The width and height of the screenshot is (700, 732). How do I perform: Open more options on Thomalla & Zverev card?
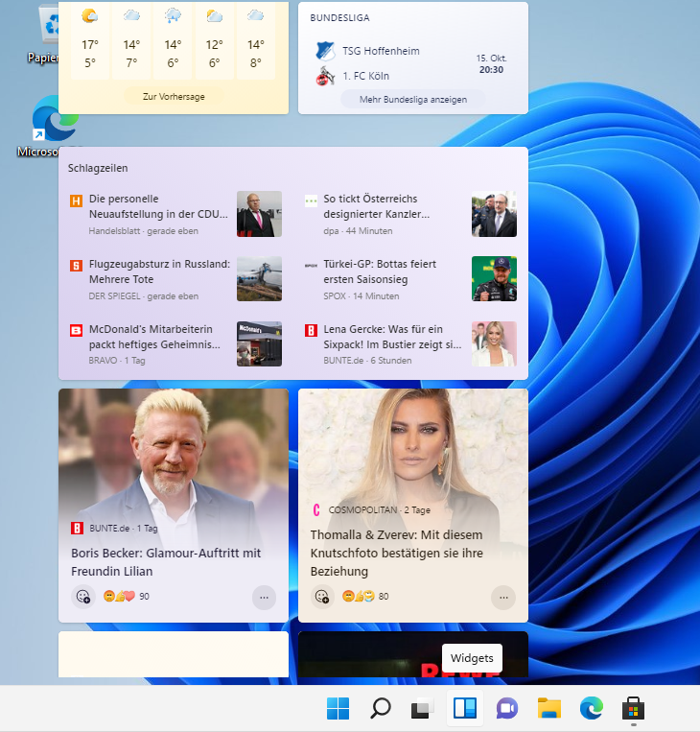coord(503,598)
